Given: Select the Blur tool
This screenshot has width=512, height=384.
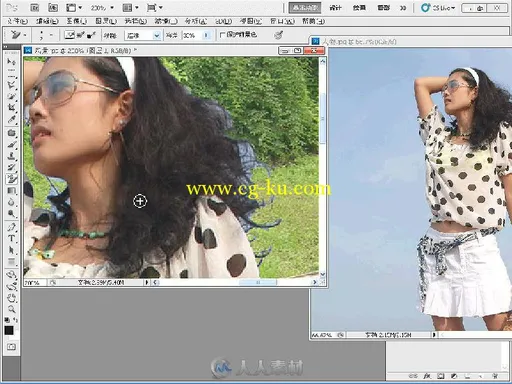Looking at the screenshot, I should point(11,202).
